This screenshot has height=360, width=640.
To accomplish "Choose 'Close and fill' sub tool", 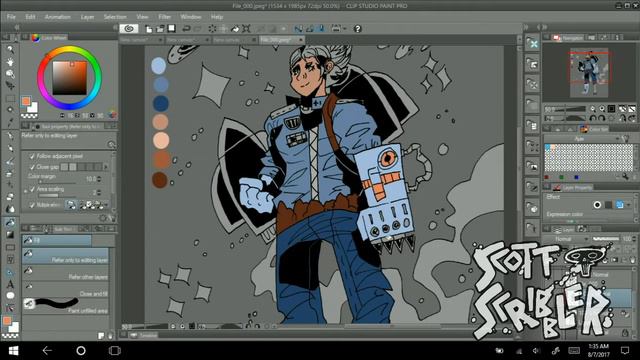I will click(66, 290).
